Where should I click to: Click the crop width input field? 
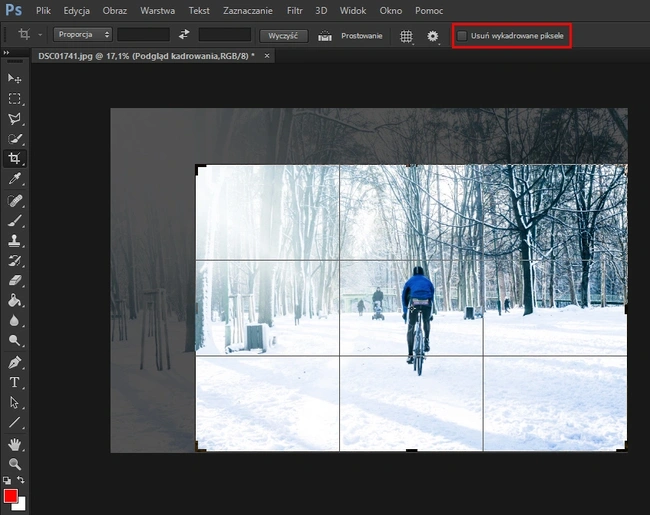click(x=143, y=34)
